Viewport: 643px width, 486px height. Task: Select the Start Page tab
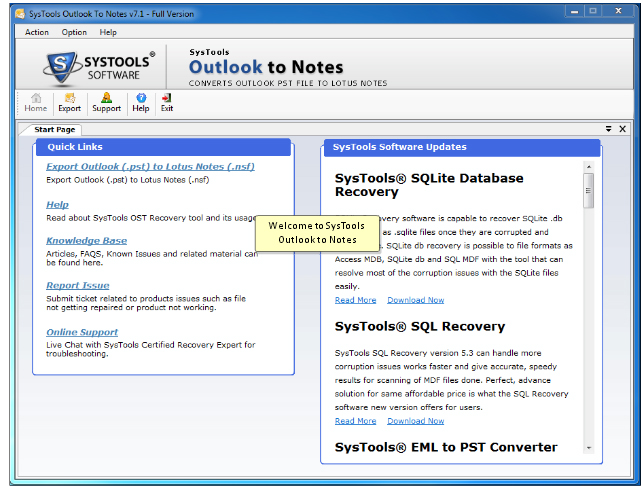tap(55, 130)
